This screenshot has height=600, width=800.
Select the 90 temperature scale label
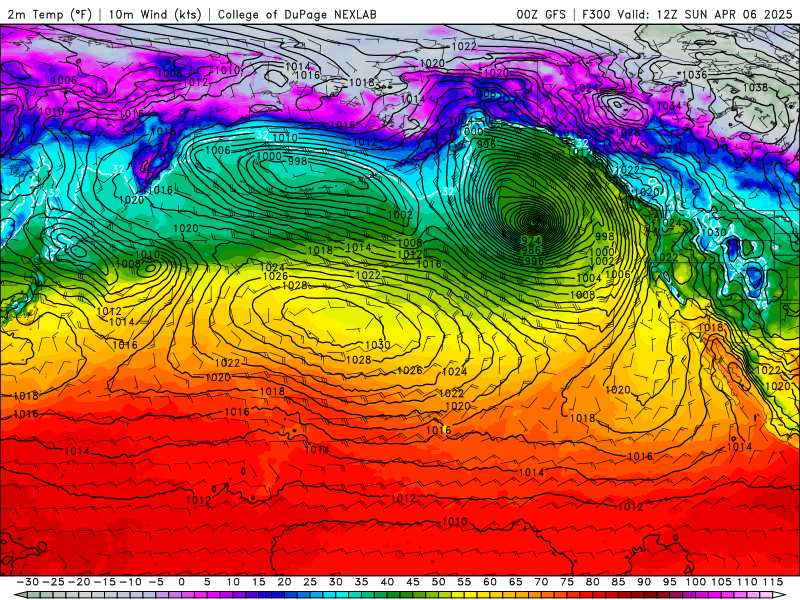tap(644, 582)
